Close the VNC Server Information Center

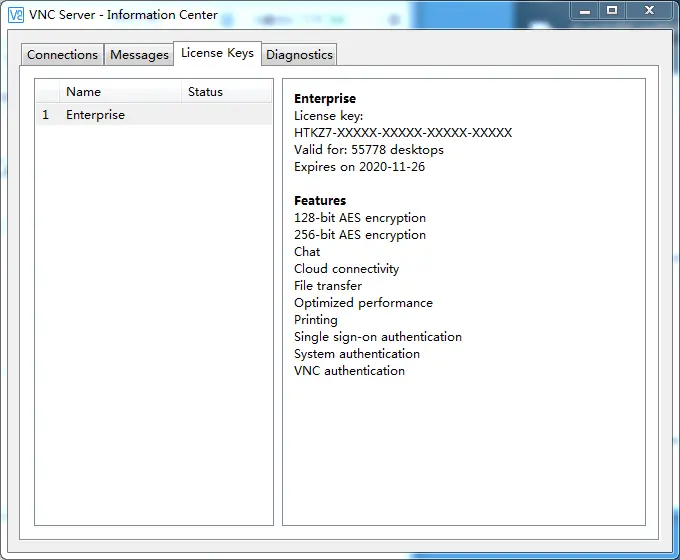[x=649, y=10]
